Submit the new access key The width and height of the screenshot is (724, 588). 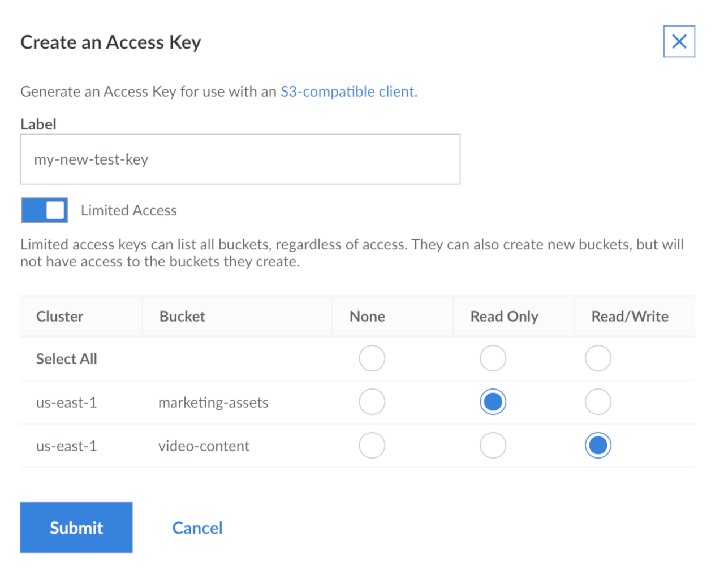(x=76, y=527)
